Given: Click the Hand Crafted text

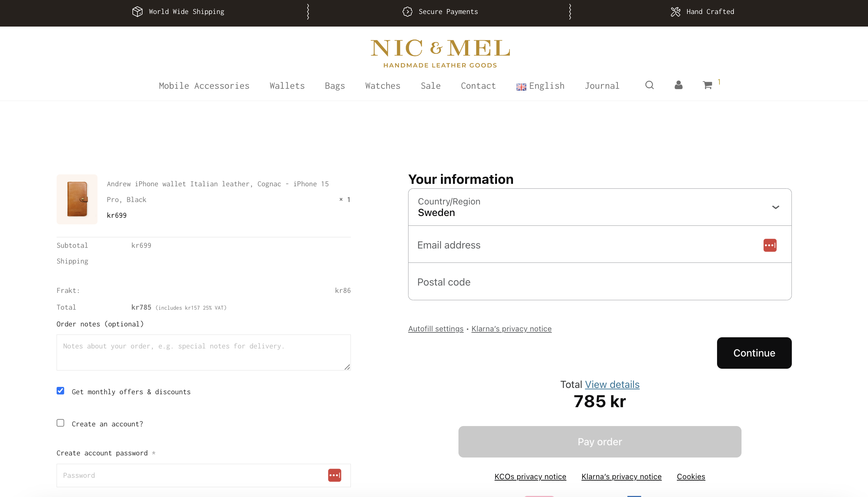Looking at the screenshot, I should coord(710,12).
